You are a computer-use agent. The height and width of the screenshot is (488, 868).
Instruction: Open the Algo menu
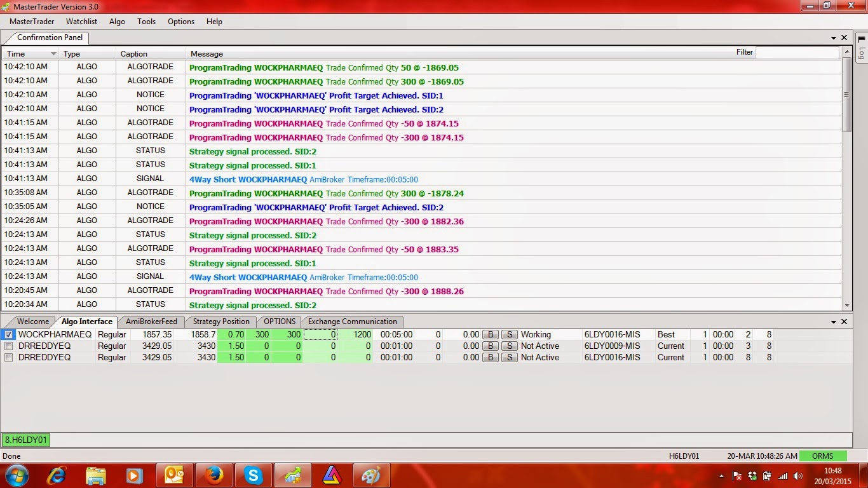[118, 22]
